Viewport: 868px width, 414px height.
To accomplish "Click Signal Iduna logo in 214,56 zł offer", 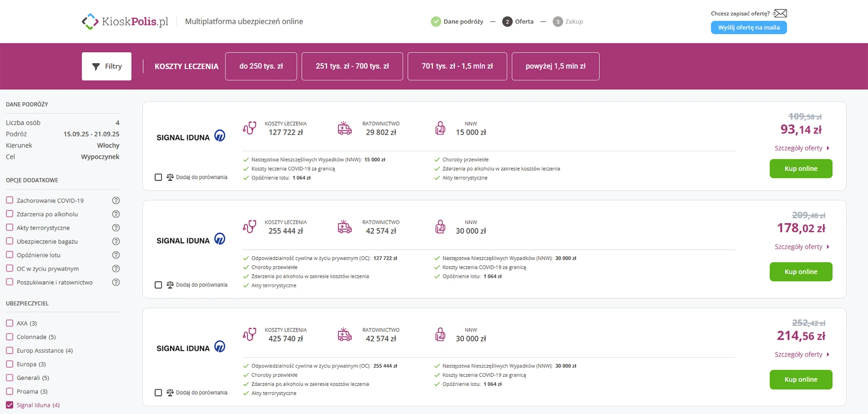I will 191,347.
